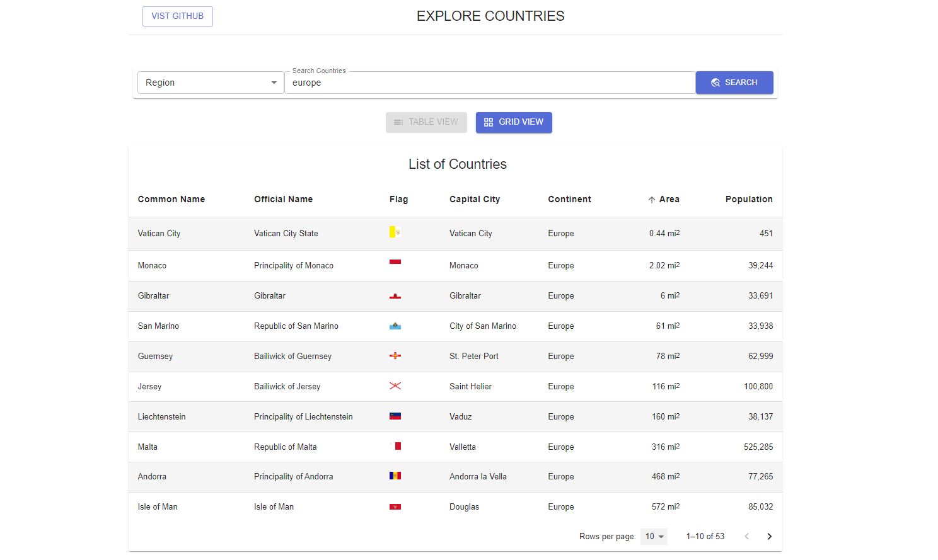
Task: Click the 'Explore Countries' page title
Action: click(490, 16)
